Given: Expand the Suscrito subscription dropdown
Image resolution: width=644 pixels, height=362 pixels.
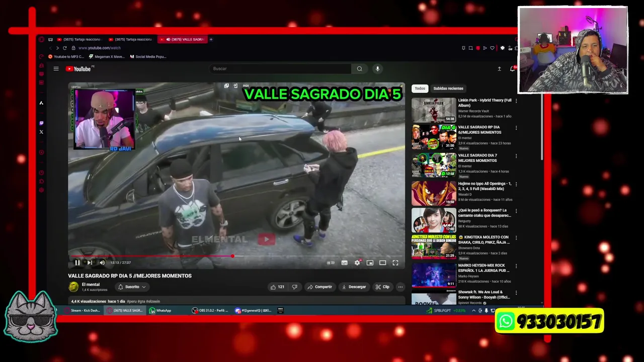Looking at the screenshot, I should coord(132,287).
